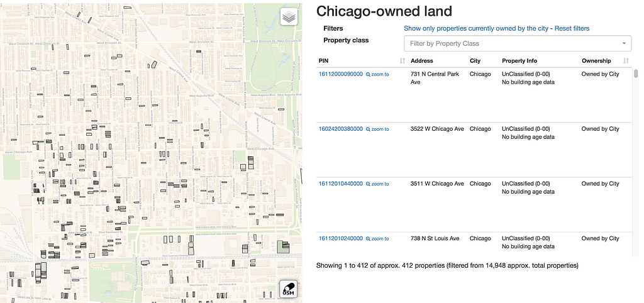644x303 pixels.
Task: Click UnClassified (0-00) in the 3511 W Chicago row
Action: pos(526,184)
